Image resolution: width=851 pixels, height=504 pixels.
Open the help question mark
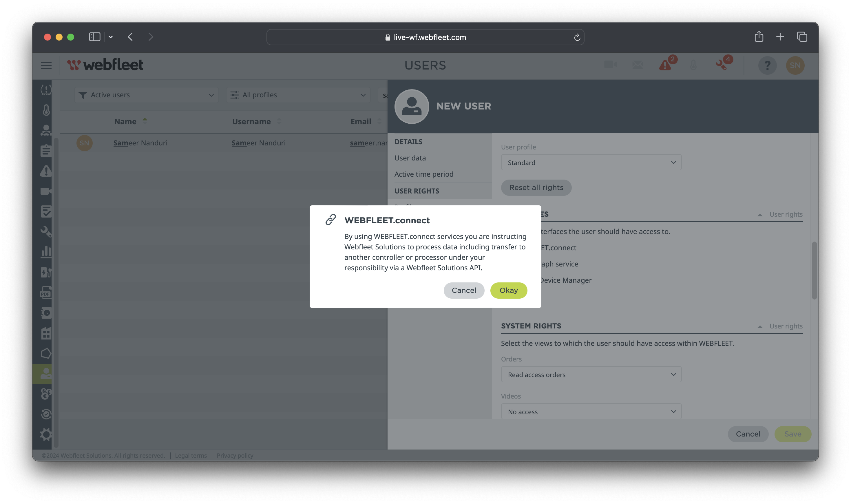click(767, 65)
